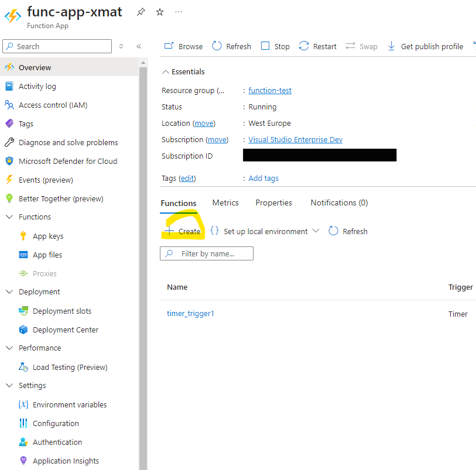The width and height of the screenshot is (476, 470).
Task: Browse the function app
Action: click(x=183, y=46)
